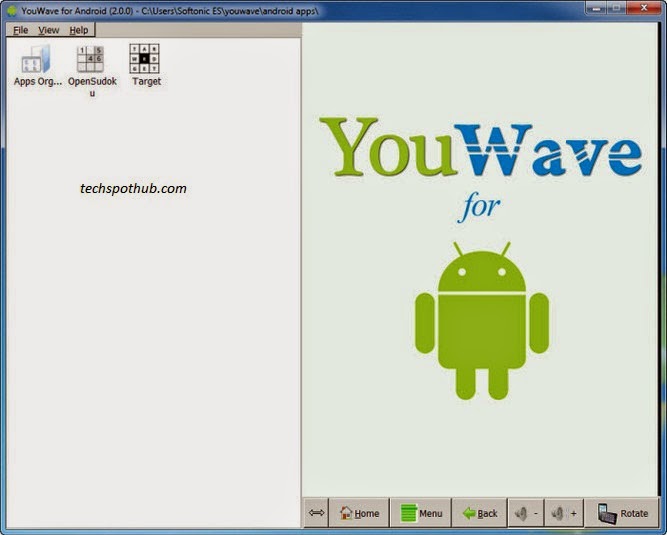The width and height of the screenshot is (667, 535).
Task: Open the Target puzzle app icon
Action: click(145, 59)
